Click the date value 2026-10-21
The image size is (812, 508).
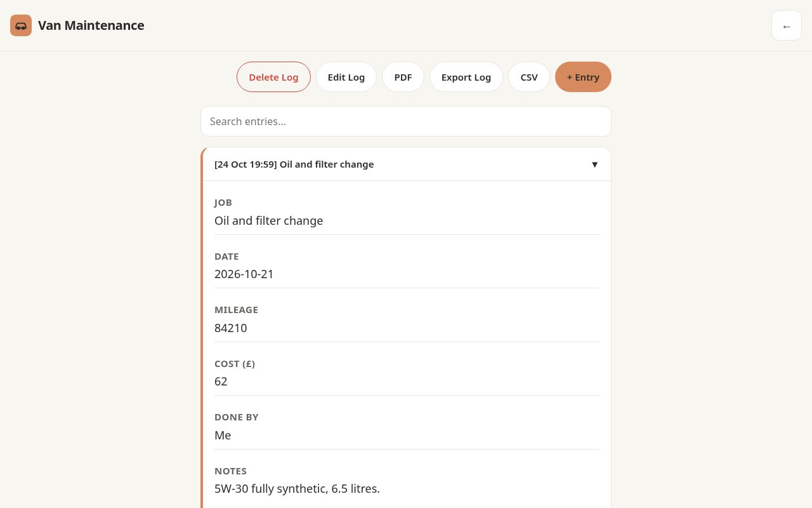point(244,274)
